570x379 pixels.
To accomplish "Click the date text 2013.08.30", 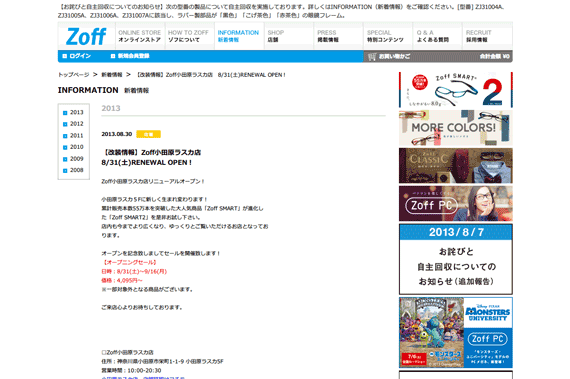I will coord(117,134).
